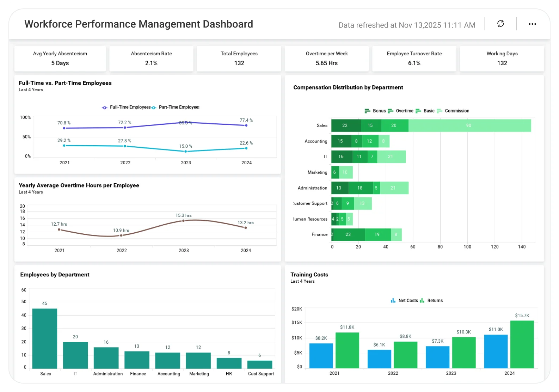Select the Total Employees KPI card
Screen dimensions: 559x392
pyautogui.click(x=239, y=59)
